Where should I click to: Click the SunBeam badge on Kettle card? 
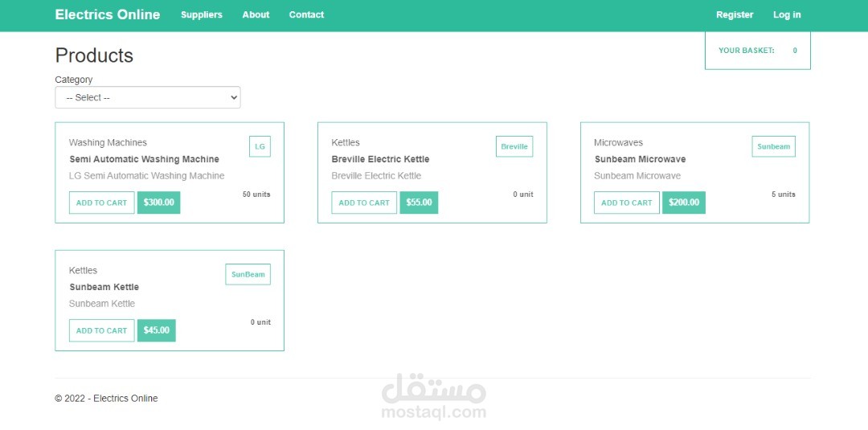point(248,275)
